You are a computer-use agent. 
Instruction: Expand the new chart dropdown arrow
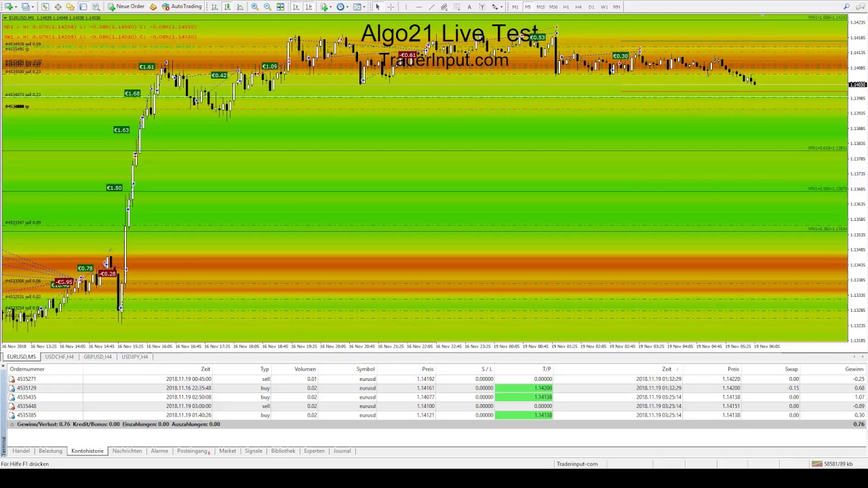pos(16,7)
